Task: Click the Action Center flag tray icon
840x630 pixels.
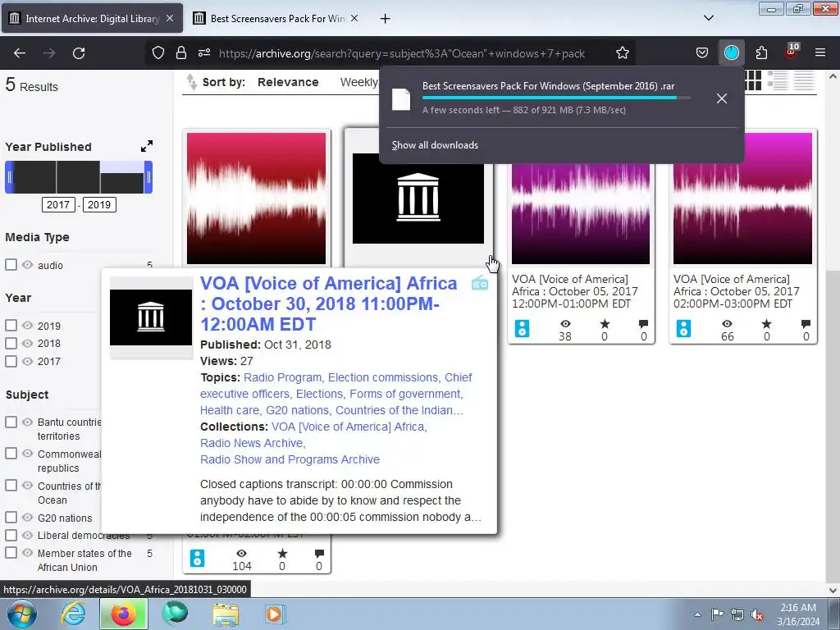Action: coord(717,614)
